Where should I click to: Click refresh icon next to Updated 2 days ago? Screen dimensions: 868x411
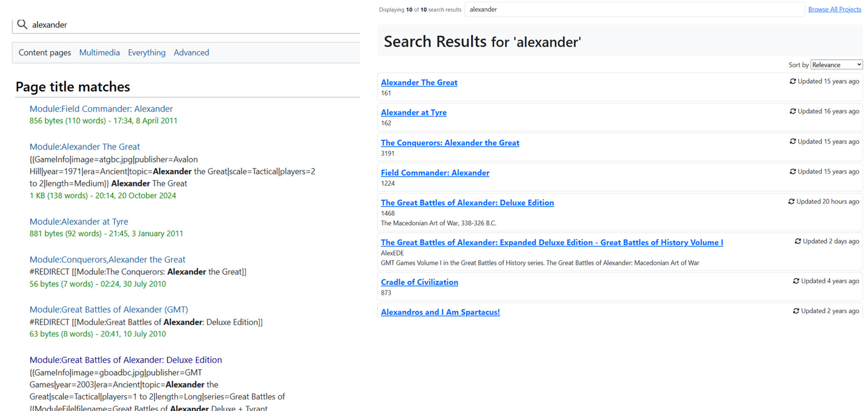pyautogui.click(x=798, y=241)
